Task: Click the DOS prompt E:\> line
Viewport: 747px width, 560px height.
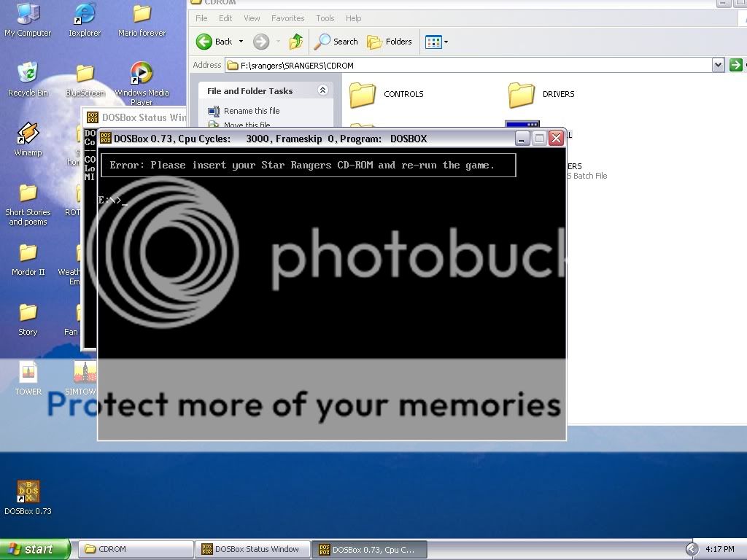Action: tap(112, 200)
